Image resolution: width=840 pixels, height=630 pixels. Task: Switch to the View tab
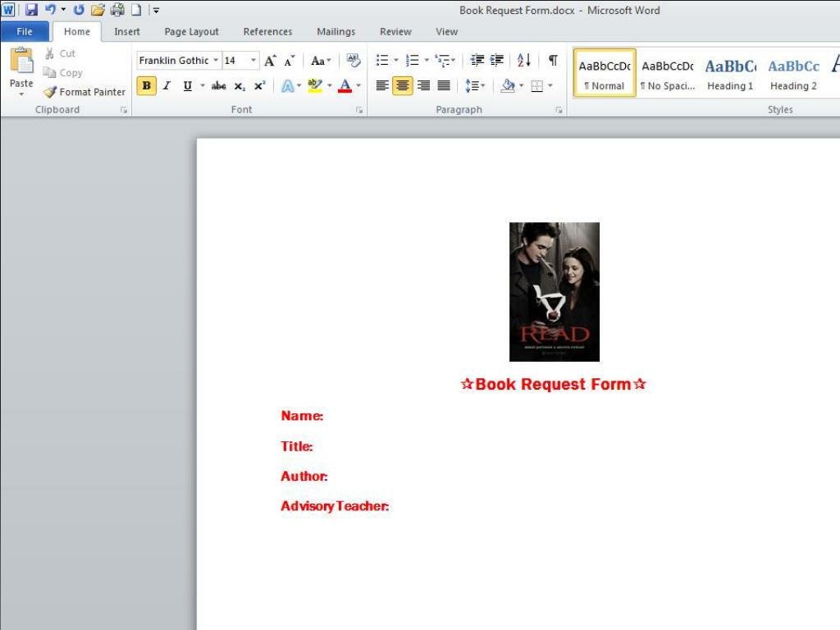pos(447,32)
